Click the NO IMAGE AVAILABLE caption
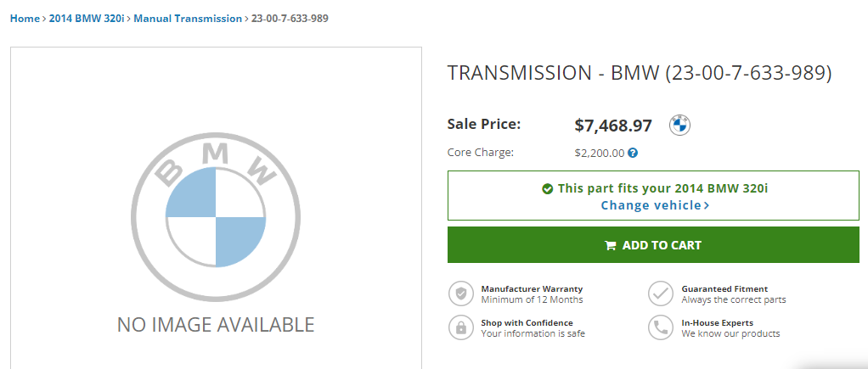The height and width of the screenshot is (369, 868). (216, 324)
